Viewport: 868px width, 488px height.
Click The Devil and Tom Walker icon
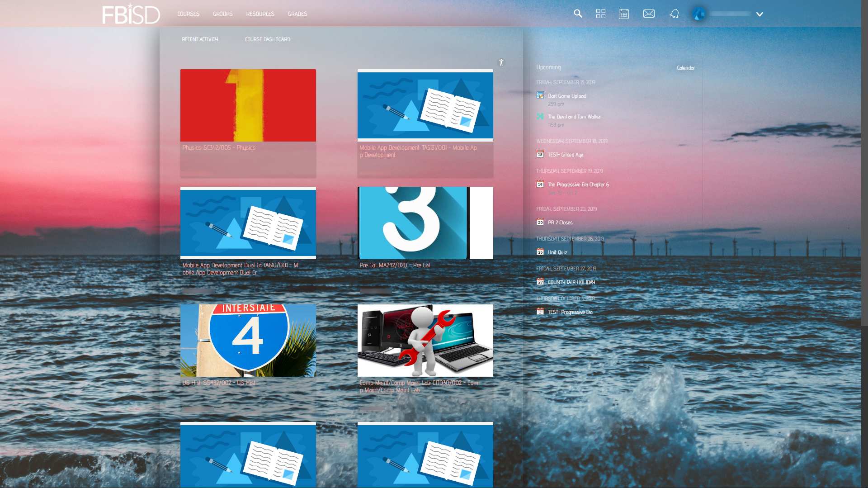[540, 116]
